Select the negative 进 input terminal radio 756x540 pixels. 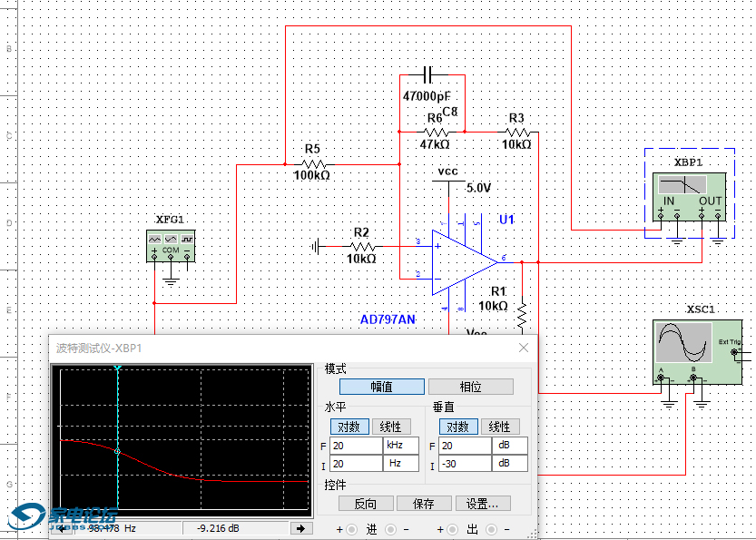pos(390,529)
